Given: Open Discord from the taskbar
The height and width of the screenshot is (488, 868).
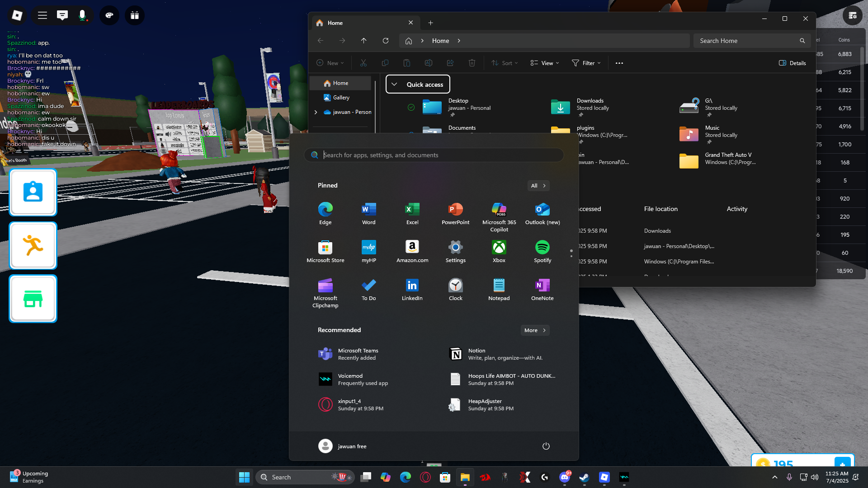Looking at the screenshot, I should (564, 477).
